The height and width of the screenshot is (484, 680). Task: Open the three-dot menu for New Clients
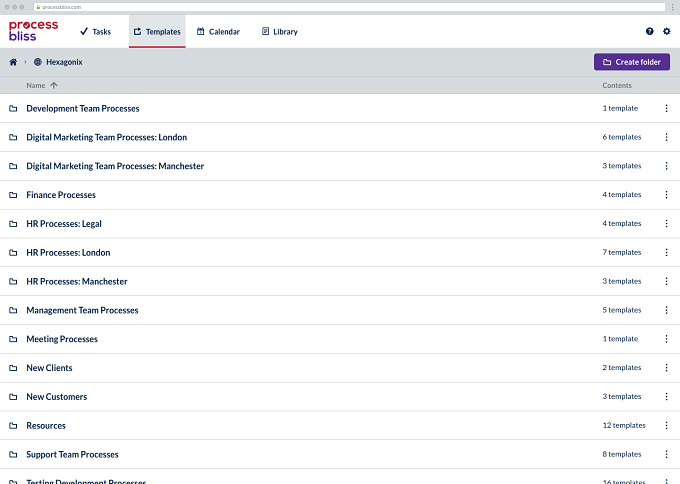(x=666, y=368)
